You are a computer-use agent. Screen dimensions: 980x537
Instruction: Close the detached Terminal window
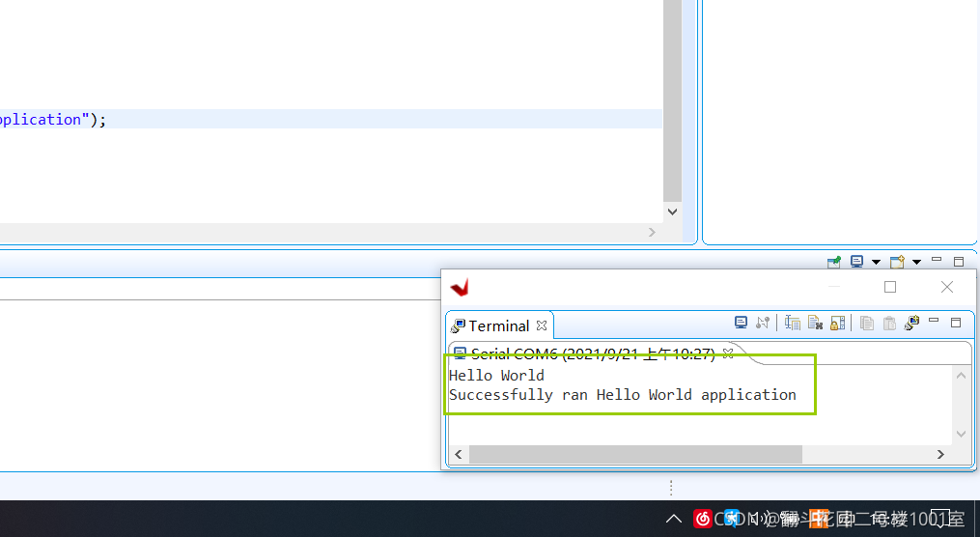point(947,287)
